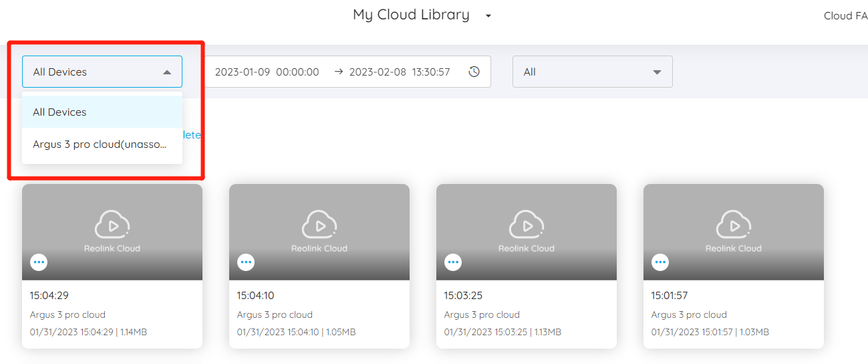The width and height of the screenshot is (868, 364).
Task: Expand the My Cloud Library title dropdown
Action: (x=488, y=15)
